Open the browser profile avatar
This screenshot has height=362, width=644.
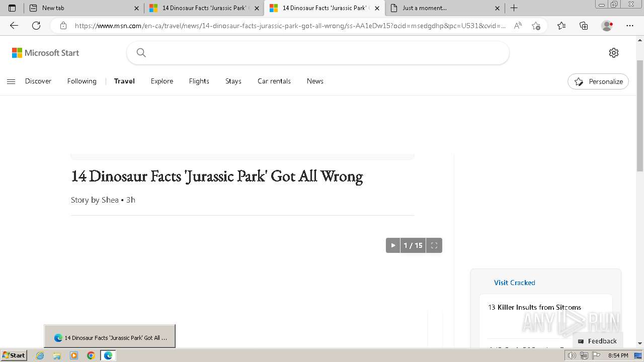coord(607,26)
